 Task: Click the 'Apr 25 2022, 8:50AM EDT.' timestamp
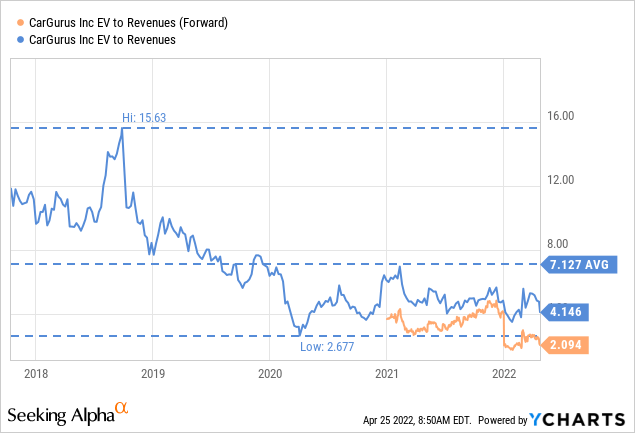coord(417,420)
